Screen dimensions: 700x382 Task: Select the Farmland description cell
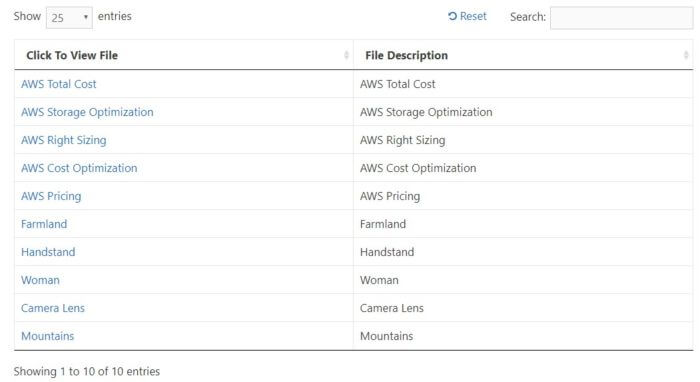(x=523, y=224)
